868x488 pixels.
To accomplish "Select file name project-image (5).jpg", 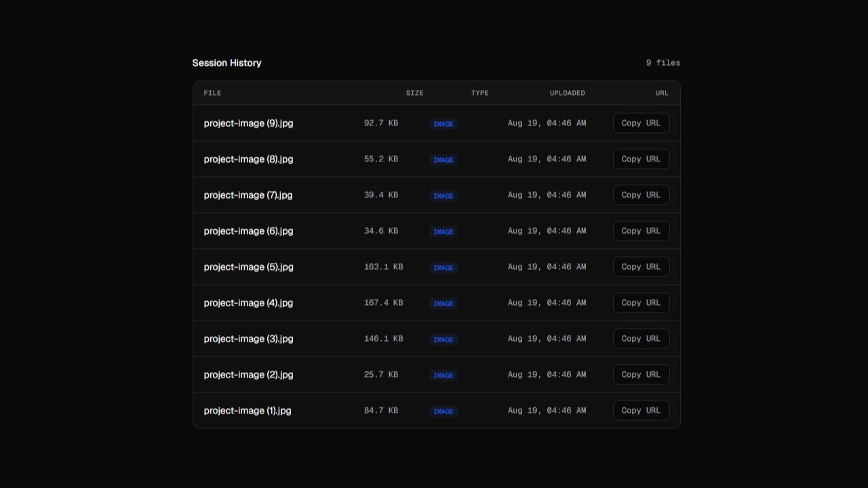I will [248, 267].
